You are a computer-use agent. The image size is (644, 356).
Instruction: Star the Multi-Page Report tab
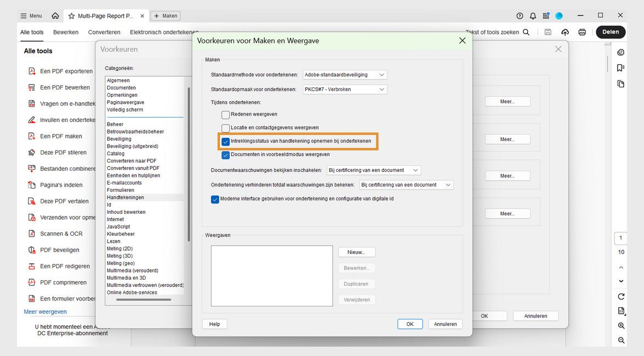coord(71,16)
